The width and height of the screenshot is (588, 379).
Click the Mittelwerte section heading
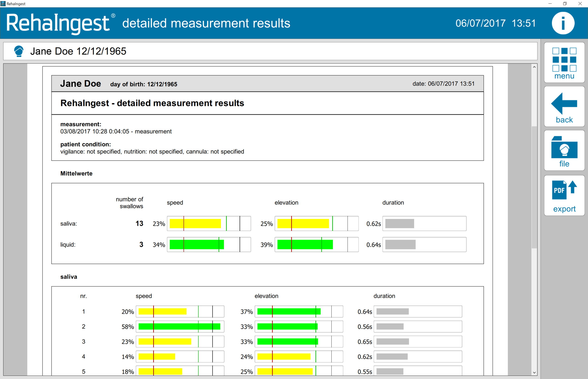click(76, 174)
